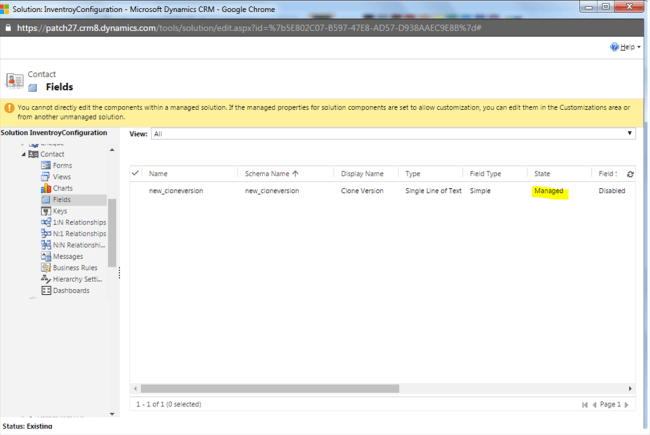Select the new_cloneversion Name cell
This screenshot has height=435, width=650.
tap(176, 191)
